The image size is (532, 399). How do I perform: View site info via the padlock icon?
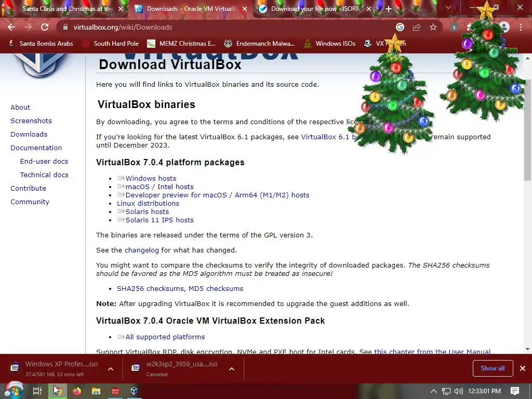click(x=65, y=27)
